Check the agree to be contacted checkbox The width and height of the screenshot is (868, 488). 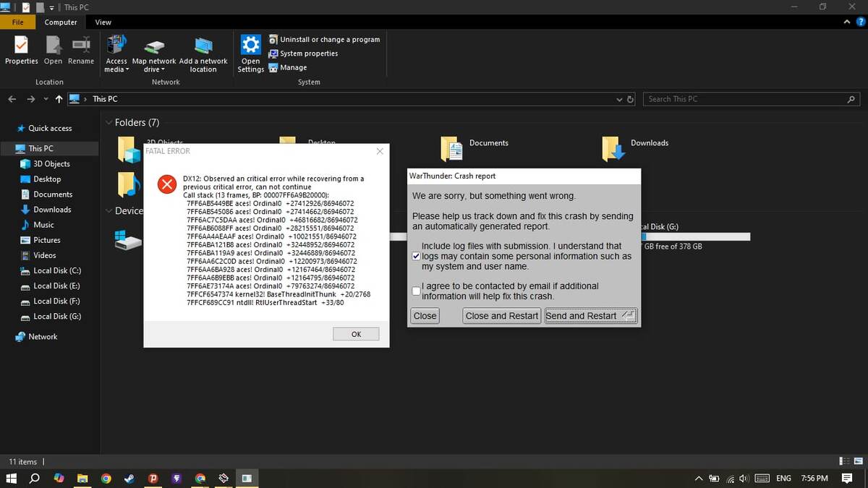416,291
